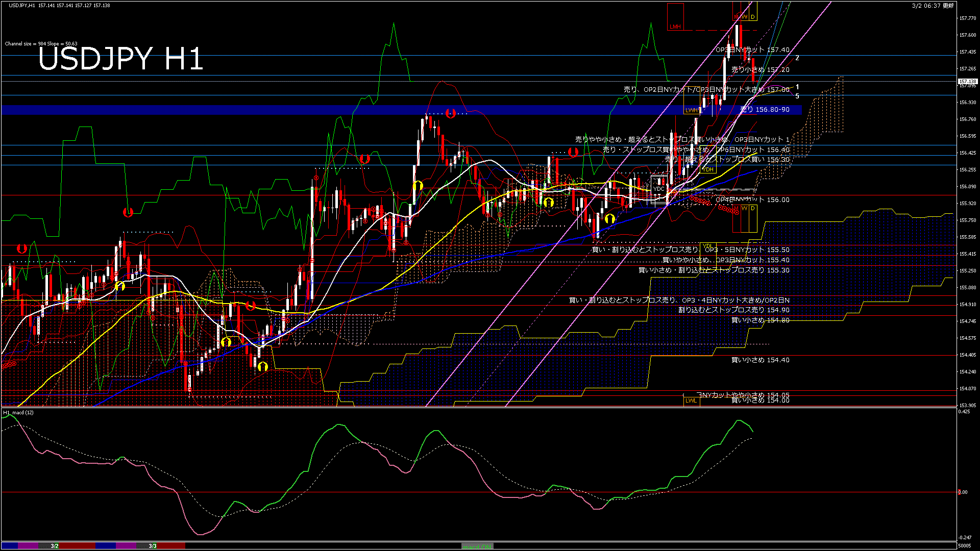Toggle the macd ON button
This screenshot has width=980, height=551.
click(477, 546)
